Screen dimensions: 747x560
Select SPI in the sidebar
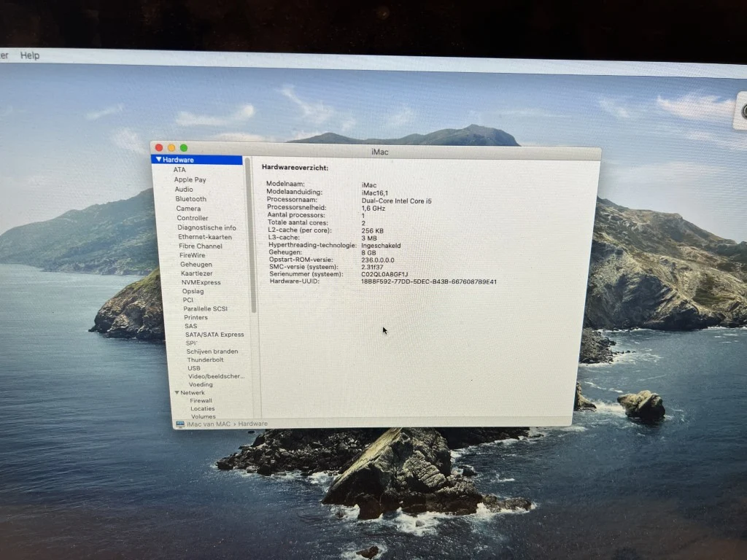point(190,343)
